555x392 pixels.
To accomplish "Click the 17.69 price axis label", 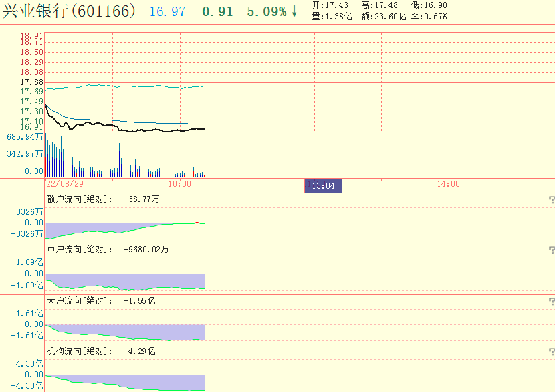I will [x=31, y=92].
